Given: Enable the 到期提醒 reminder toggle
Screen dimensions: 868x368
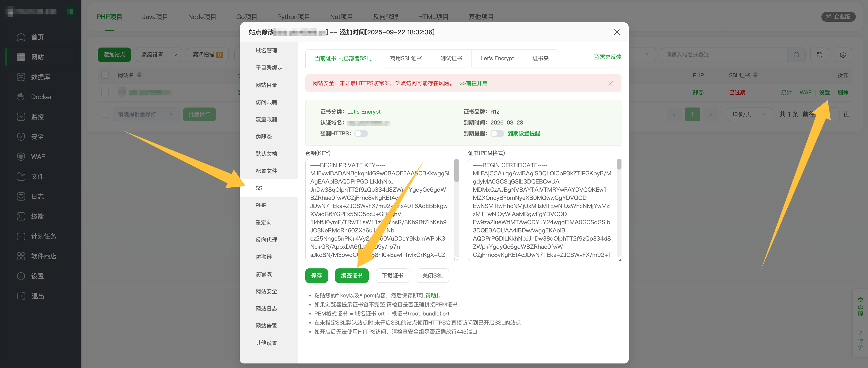Looking at the screenshot, I should click(497, 133).
